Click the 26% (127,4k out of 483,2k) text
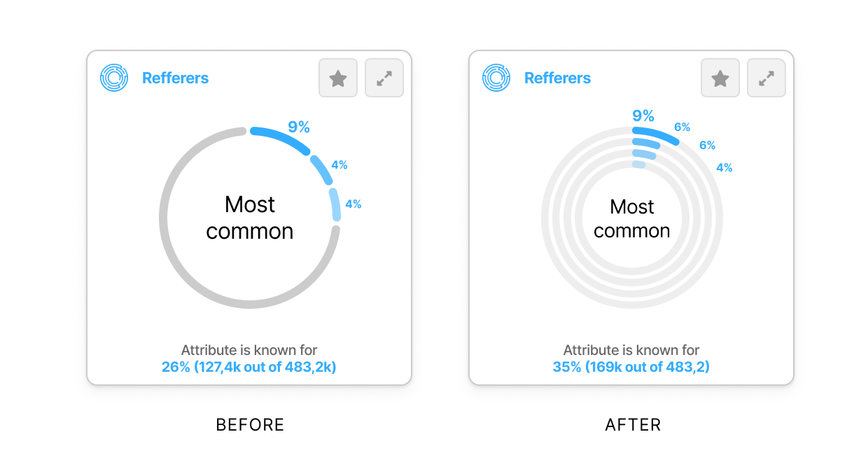 pos(249,366)
